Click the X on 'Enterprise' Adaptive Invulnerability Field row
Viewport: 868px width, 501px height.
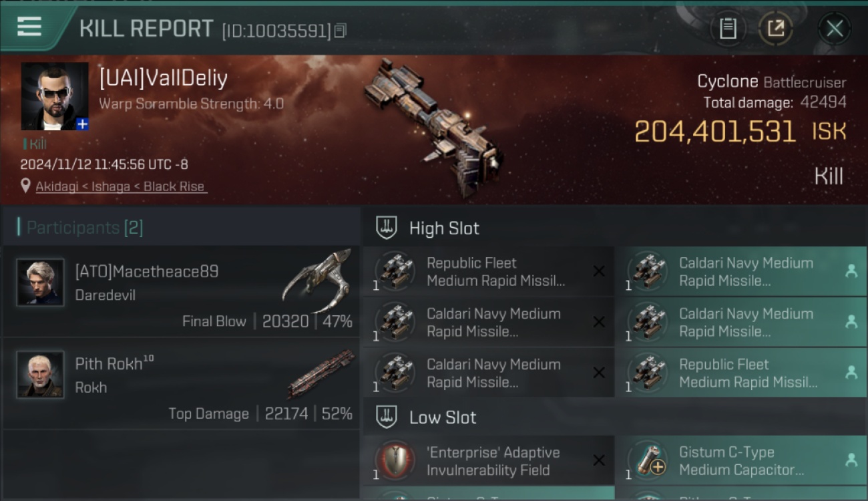599,461
